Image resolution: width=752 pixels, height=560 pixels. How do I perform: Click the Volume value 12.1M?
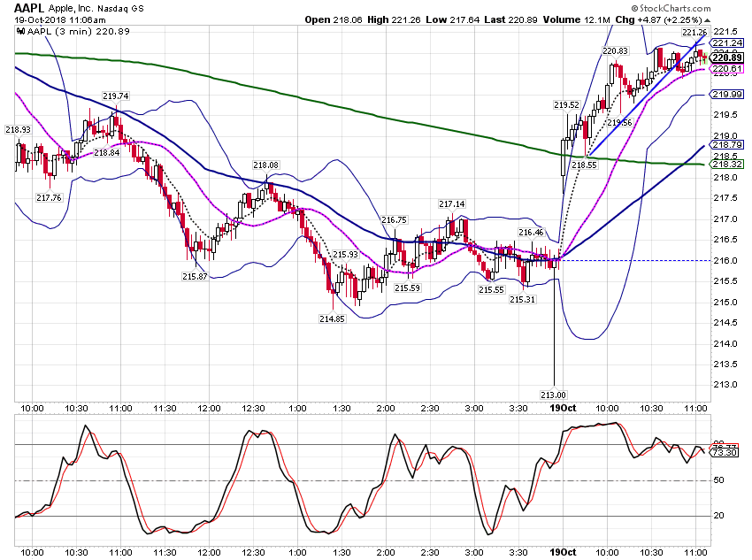pos(596,20)
